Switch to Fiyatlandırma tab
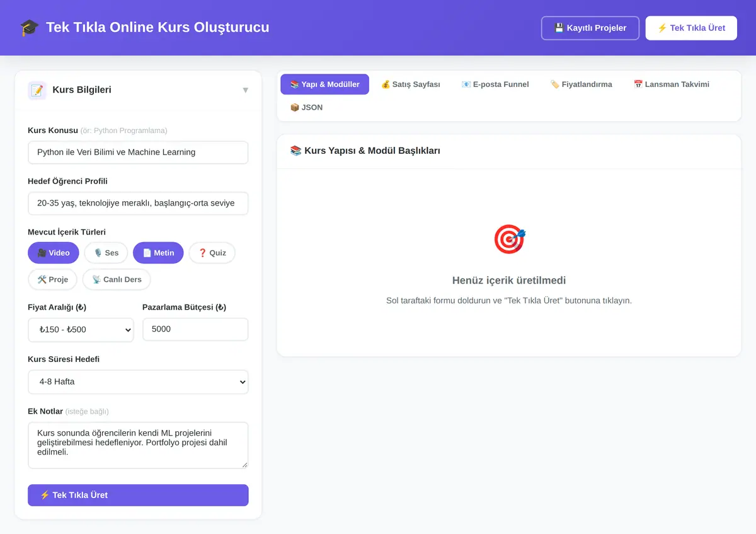Screen dimensions: 756x534 [x=581, y=84]
